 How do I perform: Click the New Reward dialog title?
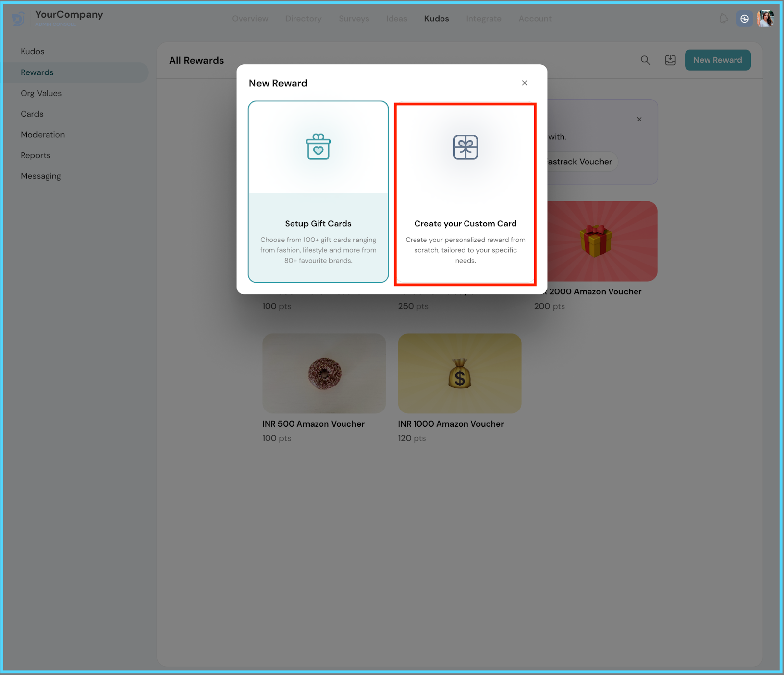[x=278, y=83]
